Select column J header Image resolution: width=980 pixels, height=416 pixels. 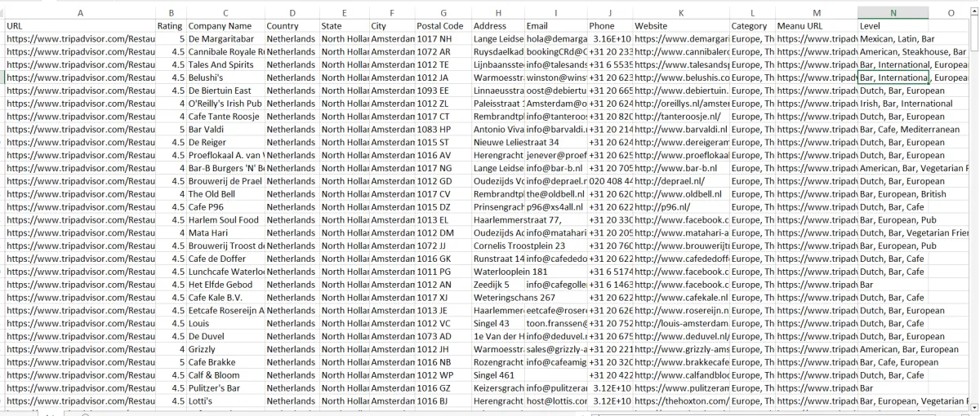[x=609, y=12]
